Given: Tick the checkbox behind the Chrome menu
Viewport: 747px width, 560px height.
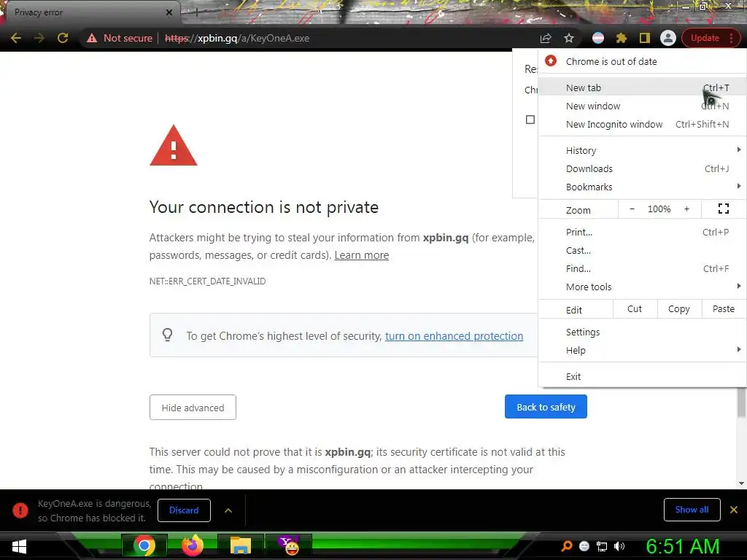Looking at the screenshot, I should pyautogui.click(x=530, y=120).
